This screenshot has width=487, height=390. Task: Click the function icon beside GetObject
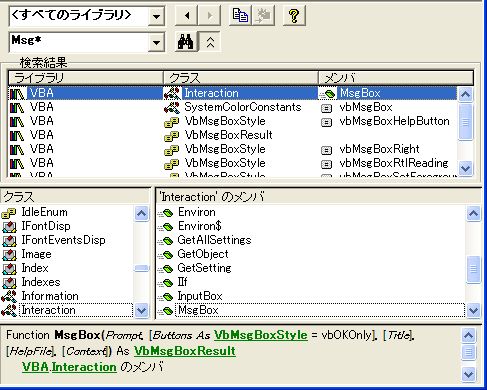tap(166, 255)
